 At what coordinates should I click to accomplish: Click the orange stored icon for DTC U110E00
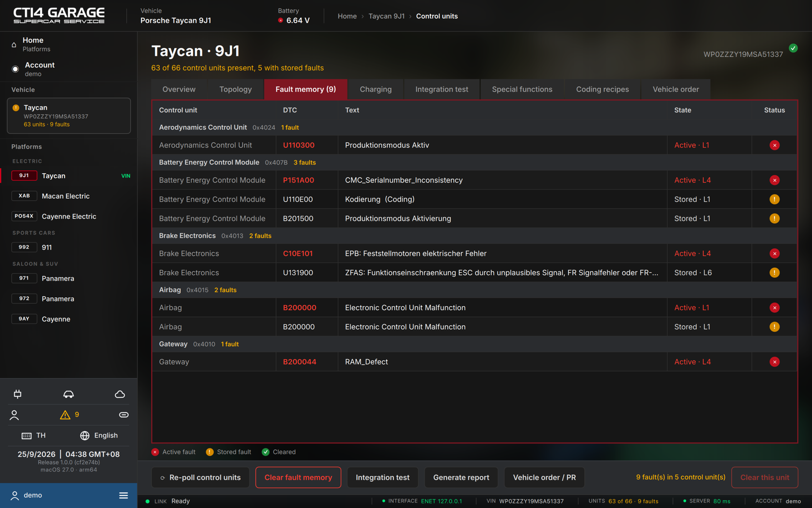point(774,199)
